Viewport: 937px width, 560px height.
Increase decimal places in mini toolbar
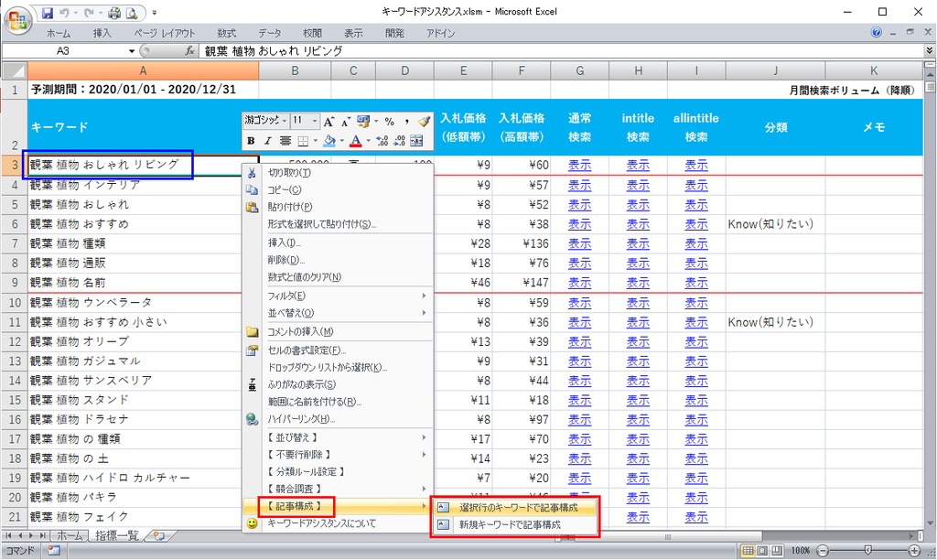coord(382,141)
